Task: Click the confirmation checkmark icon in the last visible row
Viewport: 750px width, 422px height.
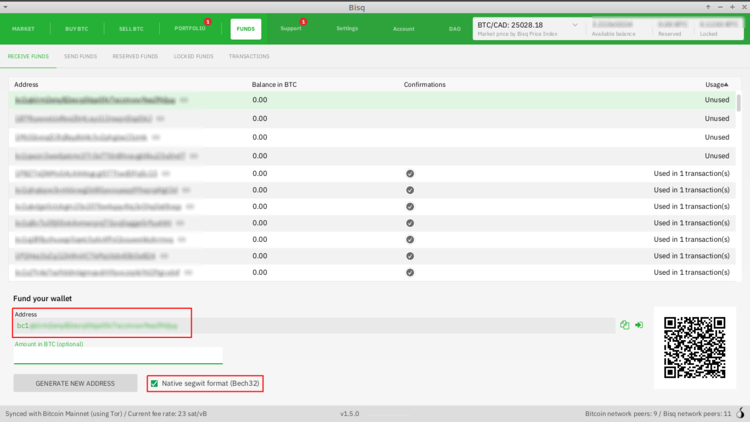Action: coord(410,272)
